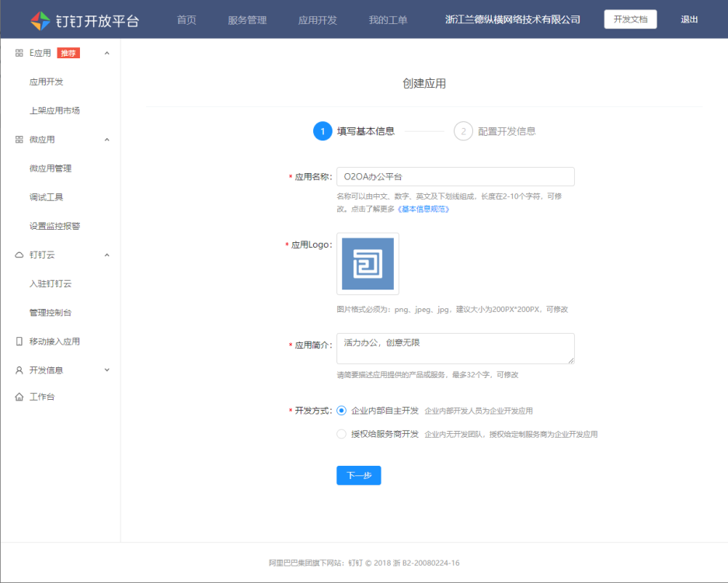Screen dimensions: 728x583
Task: Collapse the 微应用 sidebar section
Action: point(107,140)
